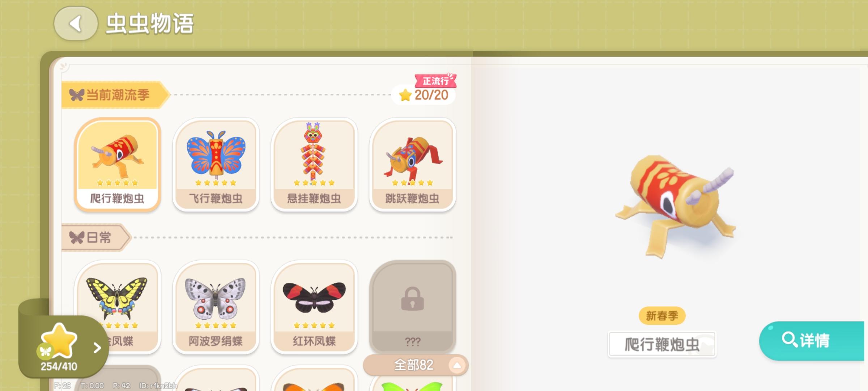This screenshot has height=391, width=868.
Task: Open the 红环凤蝶 butterfly card
Action: coord(314,307)
